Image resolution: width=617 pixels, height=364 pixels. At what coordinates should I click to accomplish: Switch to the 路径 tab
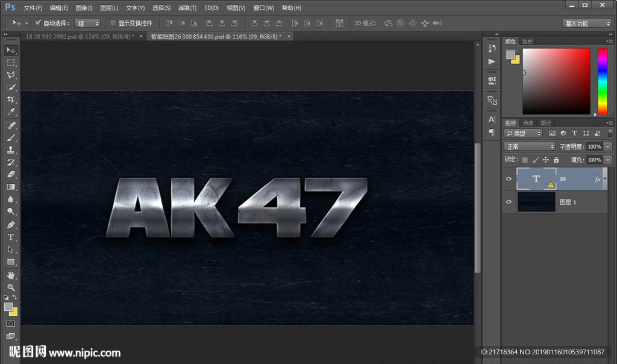coord(546,123)
